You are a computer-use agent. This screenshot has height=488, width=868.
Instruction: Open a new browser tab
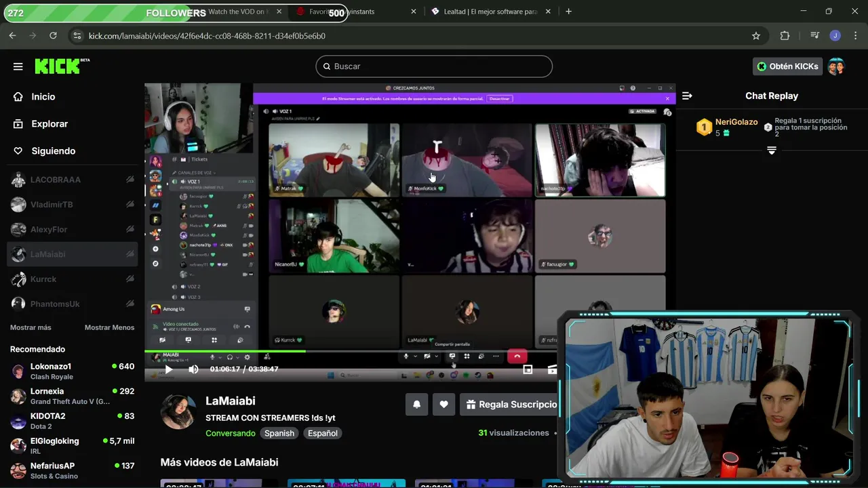[x=568, y=12]
